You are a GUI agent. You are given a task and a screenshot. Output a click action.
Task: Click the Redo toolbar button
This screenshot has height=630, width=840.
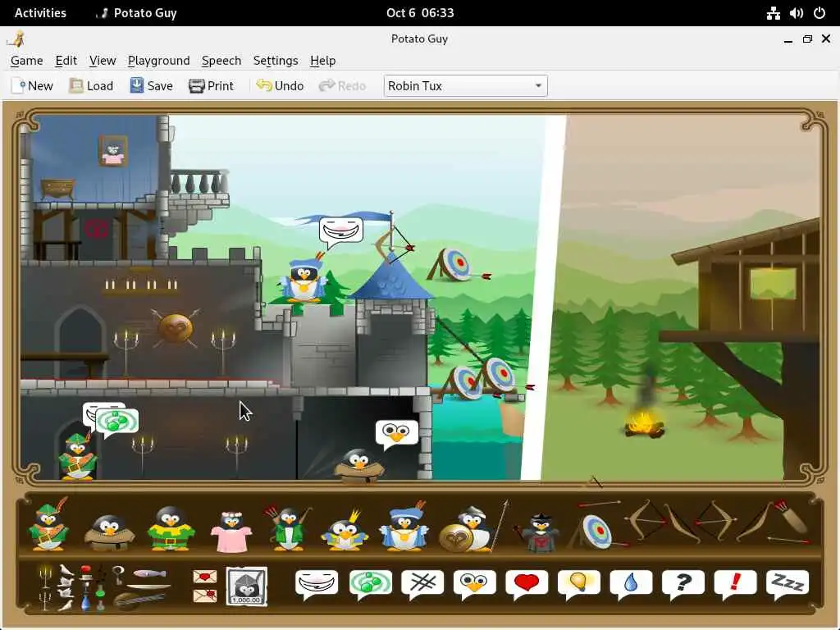coord(342,85)
